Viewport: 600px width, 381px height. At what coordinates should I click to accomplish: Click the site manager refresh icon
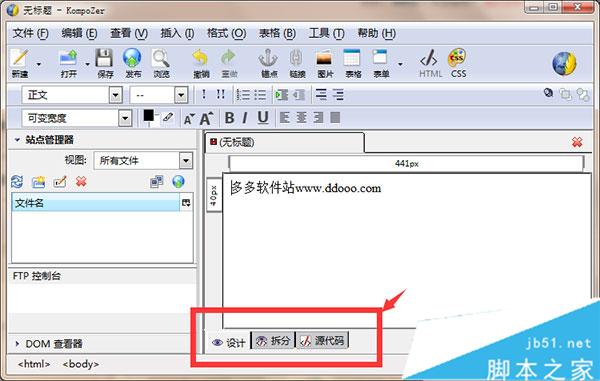point(17,181)
